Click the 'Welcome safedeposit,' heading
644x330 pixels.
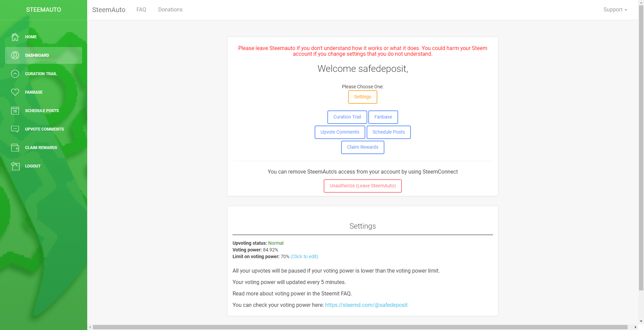click(363, 68)
